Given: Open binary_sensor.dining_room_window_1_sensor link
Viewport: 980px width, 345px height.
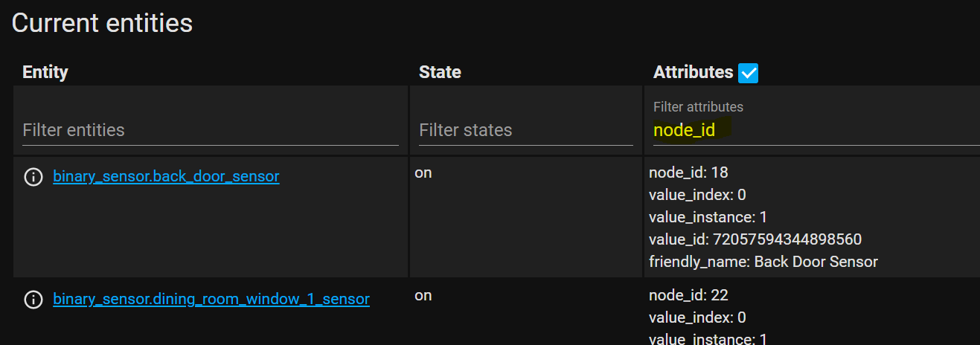Looking at the screenshot, I should point(211,299).
